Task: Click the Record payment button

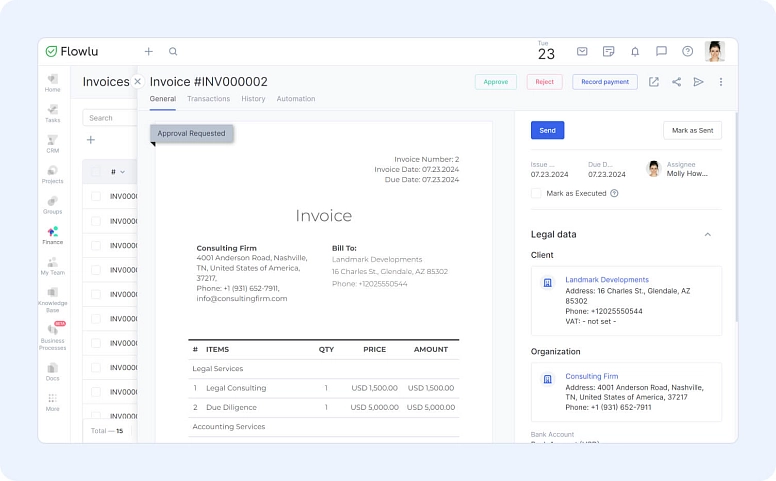Action: [604, 82]
